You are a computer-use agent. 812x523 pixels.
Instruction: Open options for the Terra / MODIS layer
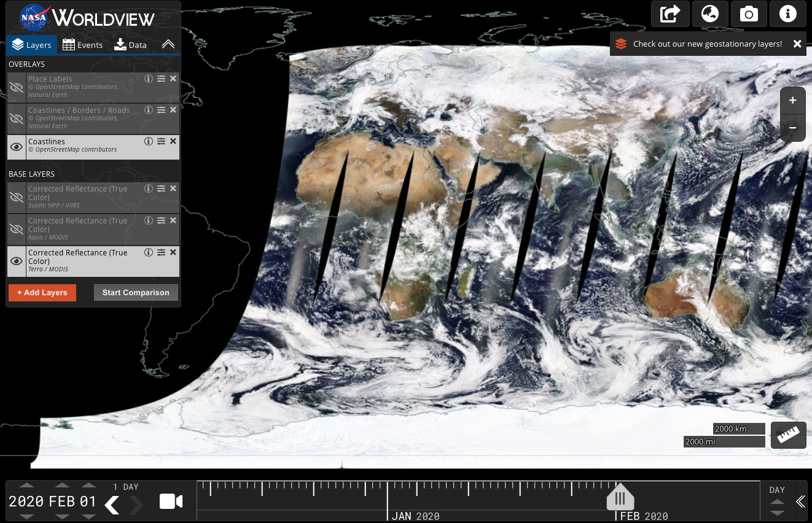(x=161, y=252)
